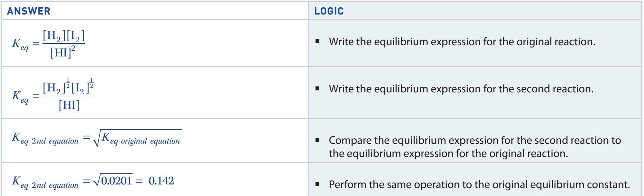This screenshot has height=196, width=644.
Task: Click the [HI] squared denominator
Action: pos(63,52)
